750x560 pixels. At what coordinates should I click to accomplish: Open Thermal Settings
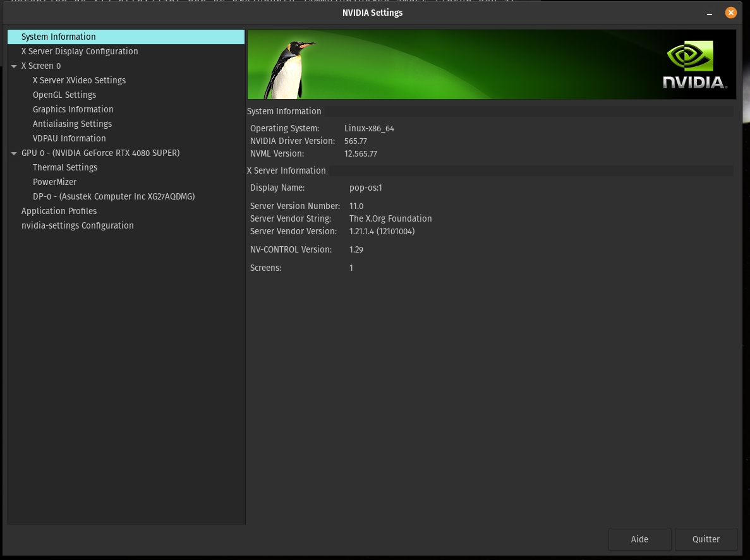click(x=65, y=167)
